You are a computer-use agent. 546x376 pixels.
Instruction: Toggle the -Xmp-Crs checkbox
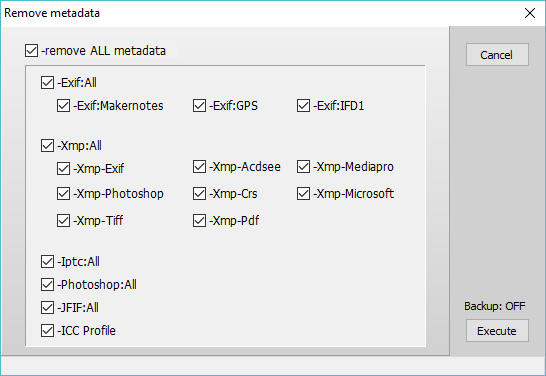[x=199, y=194]
